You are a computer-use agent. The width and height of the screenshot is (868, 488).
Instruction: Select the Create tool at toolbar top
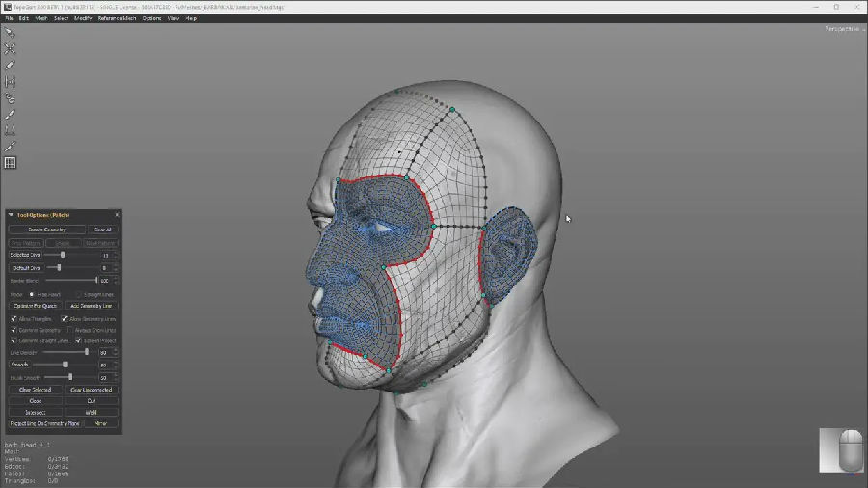[x=11, y=31]
